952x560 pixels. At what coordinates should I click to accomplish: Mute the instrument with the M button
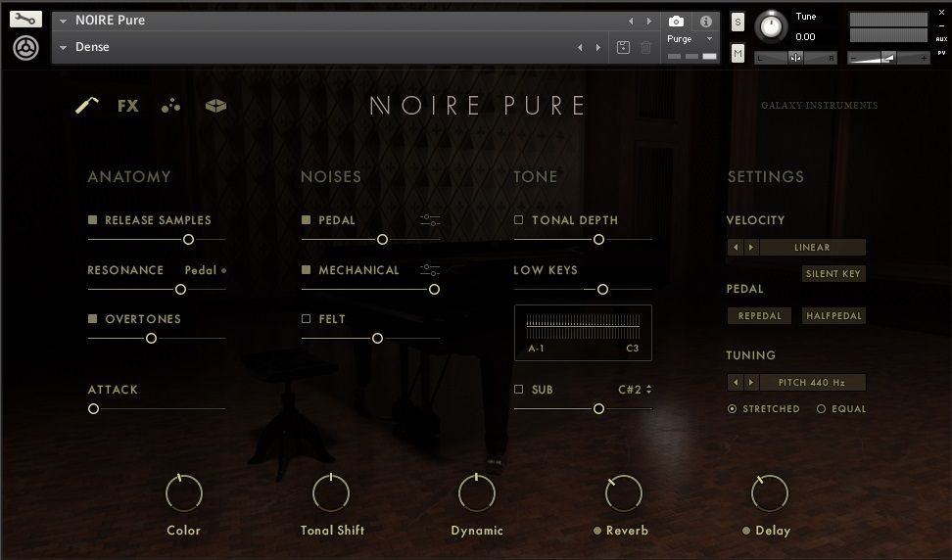(x=738, y=54)
